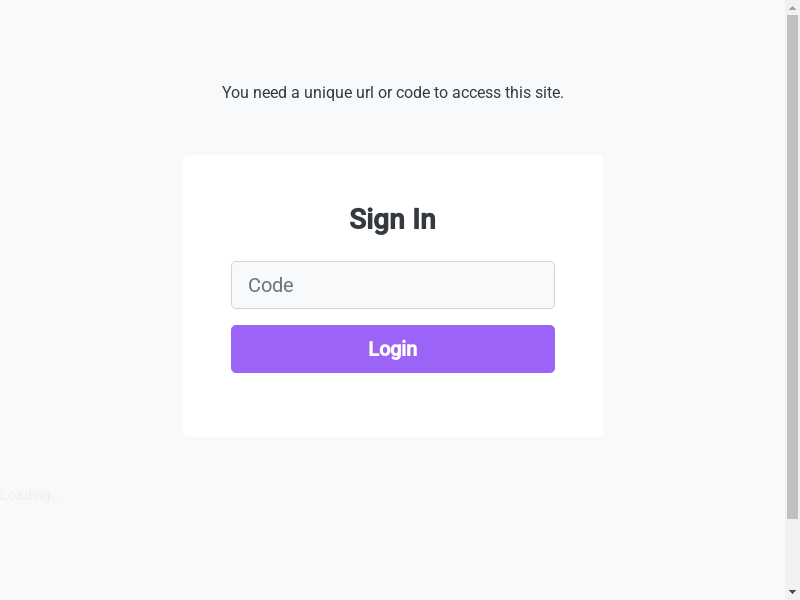Image resolution: width=800 pixels, height=600 pixels.
Task: Click empty white card area below Login
Action: click(392, 407)
